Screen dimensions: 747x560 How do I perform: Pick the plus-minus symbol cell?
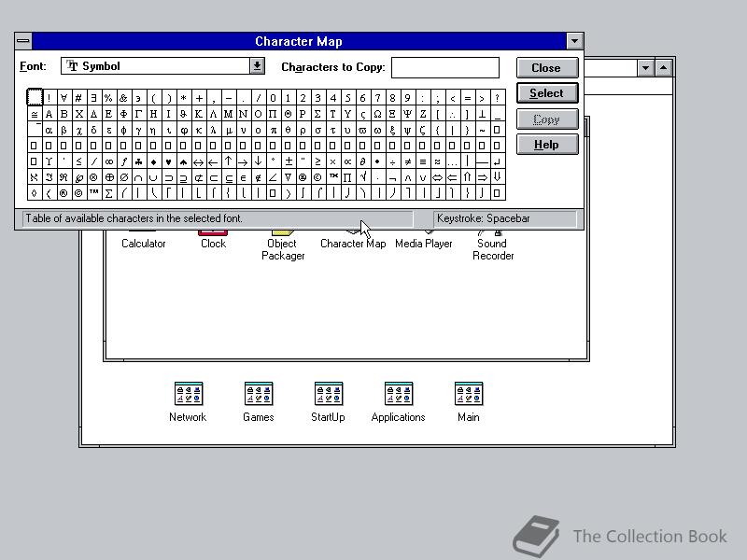click(288, 161)
